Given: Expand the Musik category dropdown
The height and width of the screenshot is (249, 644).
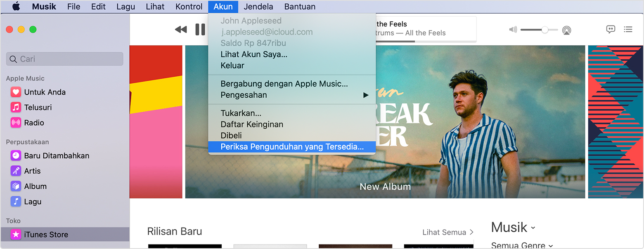Looking at the screenshot, I should 513,227.
